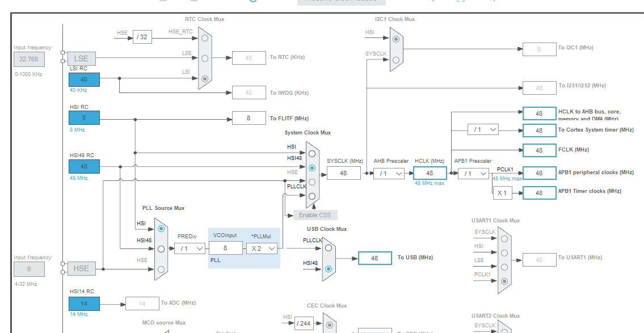Viewport: 644px width, 333px height.
Task: Click the HCLK frequency input field
Action: (x=430, y=173)
